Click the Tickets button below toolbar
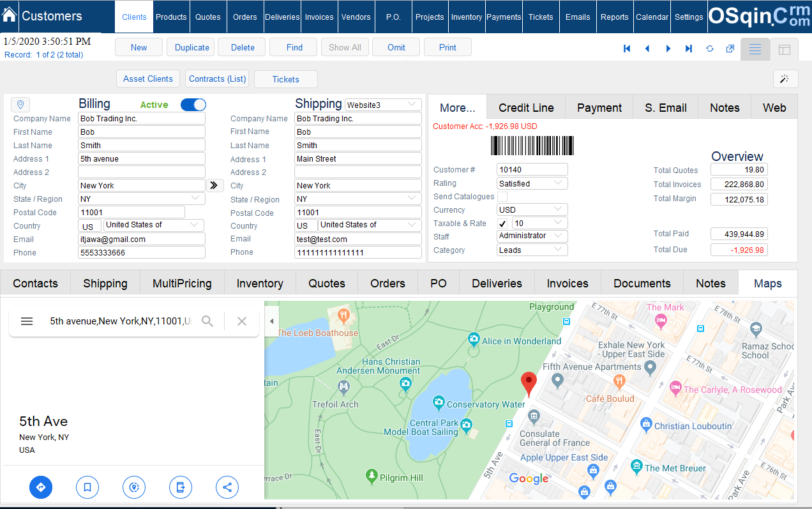The image size is (812, 509). coord(285,79)
